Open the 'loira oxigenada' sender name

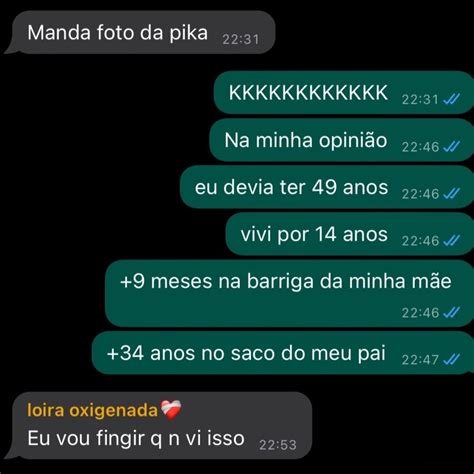pyautogui.click(x=92, y=410)
